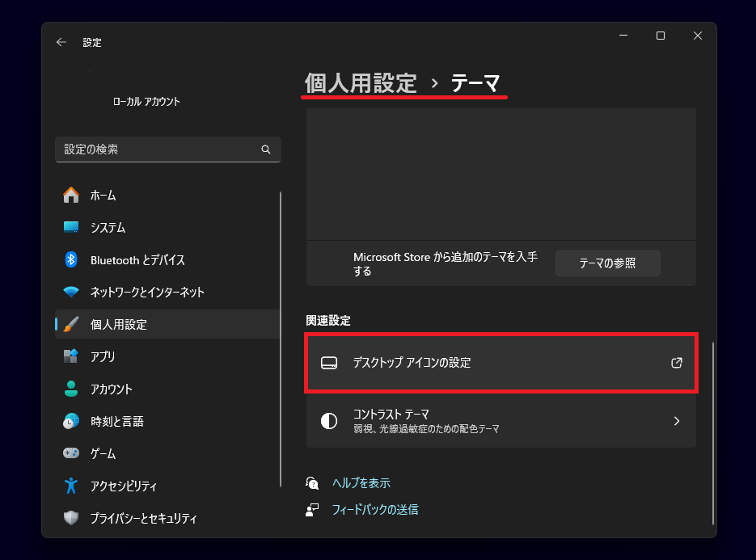Open アクセシビリティ settings
The height and width of the screenshot is (560, 756).
pyautogui.click(x=167, y=486)
